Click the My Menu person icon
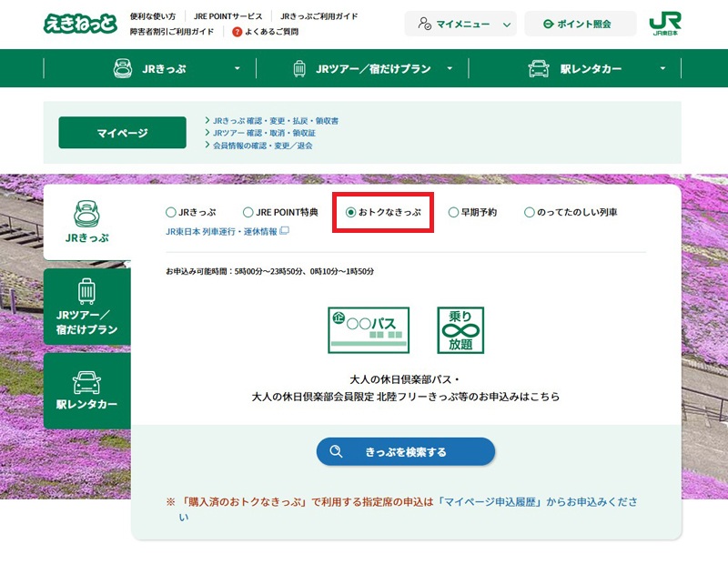Image resolution: width=728 pixels, height=564 pixels. 424,24
